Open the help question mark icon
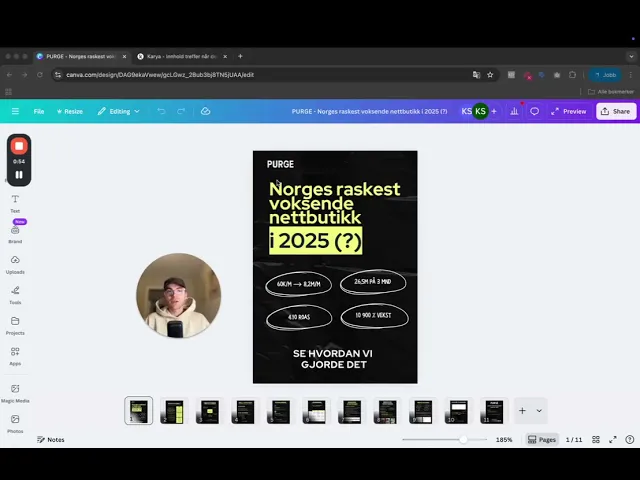This screenshot has height=480, width=640. point(630,440)
